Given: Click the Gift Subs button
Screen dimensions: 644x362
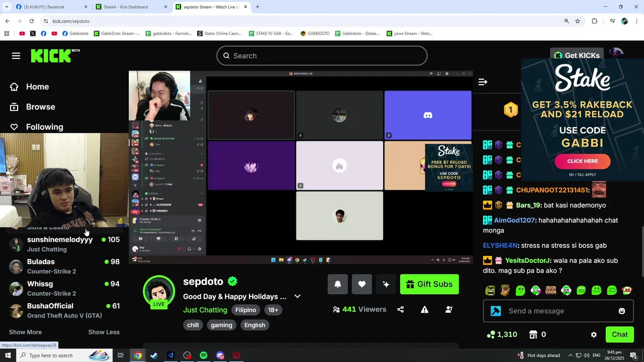Looking at the screenshot, I should point(429,284).
